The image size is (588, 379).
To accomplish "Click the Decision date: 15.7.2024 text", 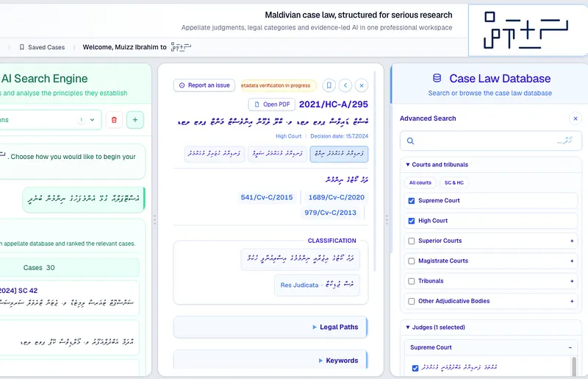I will (339, 136).
